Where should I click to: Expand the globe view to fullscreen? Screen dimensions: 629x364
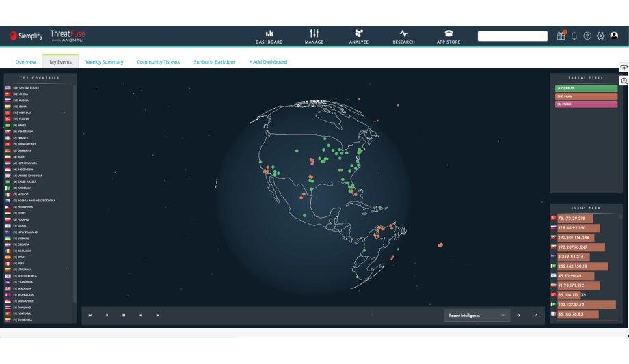tap(535, 316)
